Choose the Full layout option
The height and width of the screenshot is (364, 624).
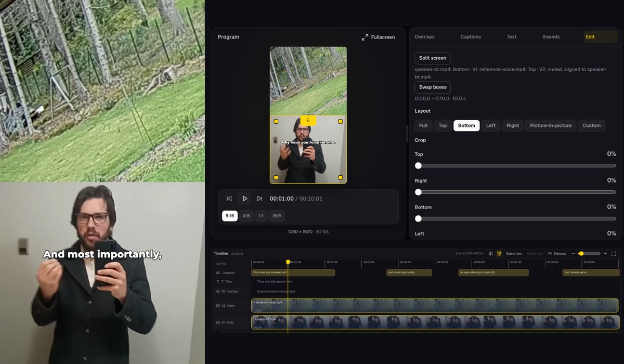pos(423,125)
